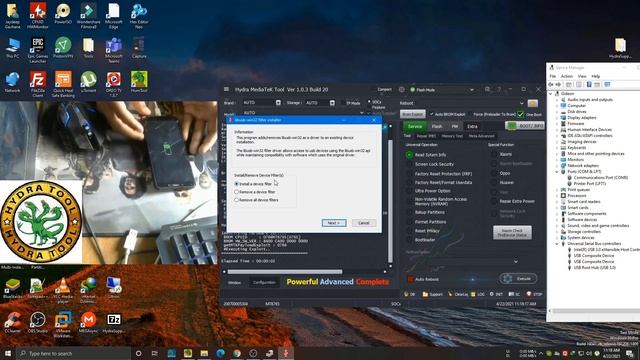The height and width of the screenshot is (360, 640).
Task: Open the Brand AUTO dropdown
Action: pos(278,102)
